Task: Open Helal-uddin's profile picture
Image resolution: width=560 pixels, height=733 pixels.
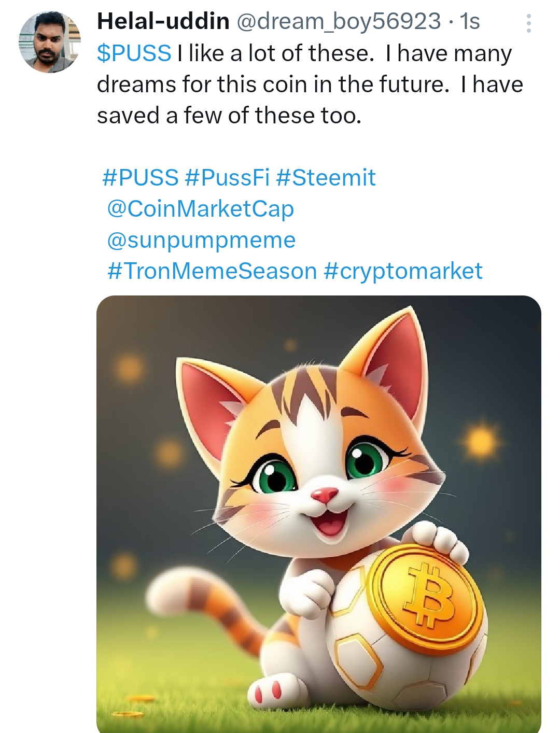Action: tap(50, 41)
